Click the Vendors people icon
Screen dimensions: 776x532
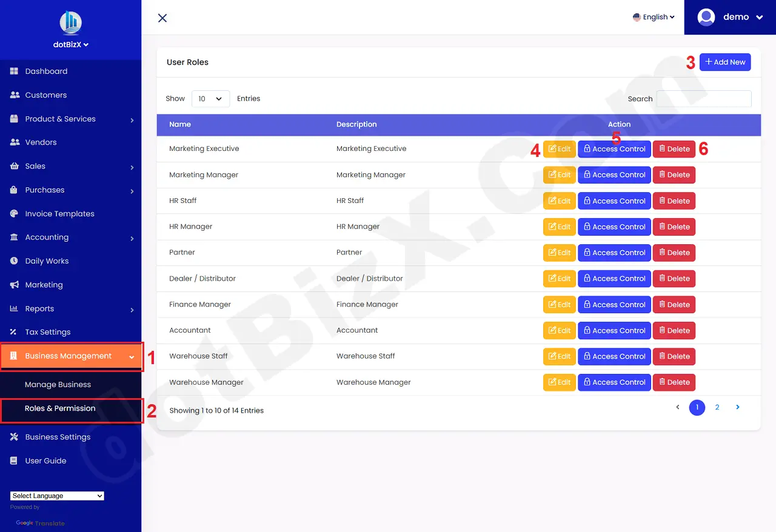pyautogui.click(x=14, y=142)
